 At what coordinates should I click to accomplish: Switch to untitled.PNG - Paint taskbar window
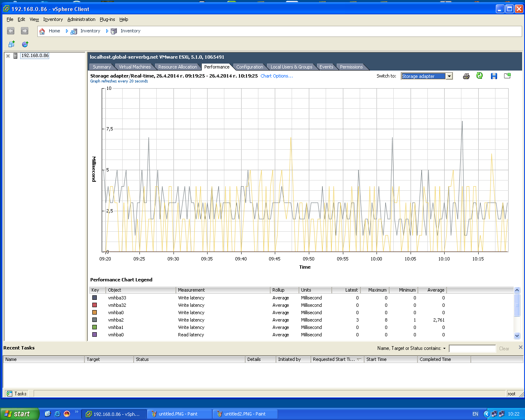point(180,414)
